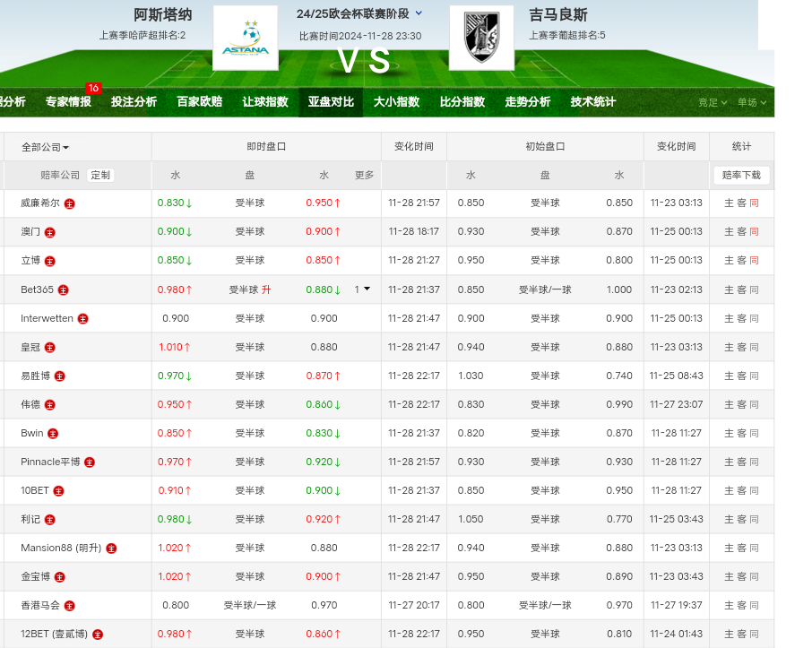This screenshot has height=648, width=812.
Task: Click the red 同 icon in Bet365 row
Action: tap(755, 290)
